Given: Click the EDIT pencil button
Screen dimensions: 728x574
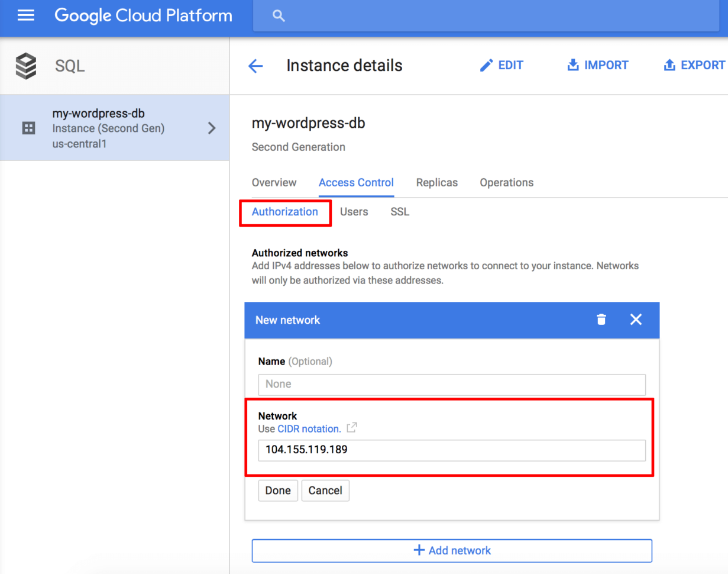Looking at the screenshot, I should point(501,65).
